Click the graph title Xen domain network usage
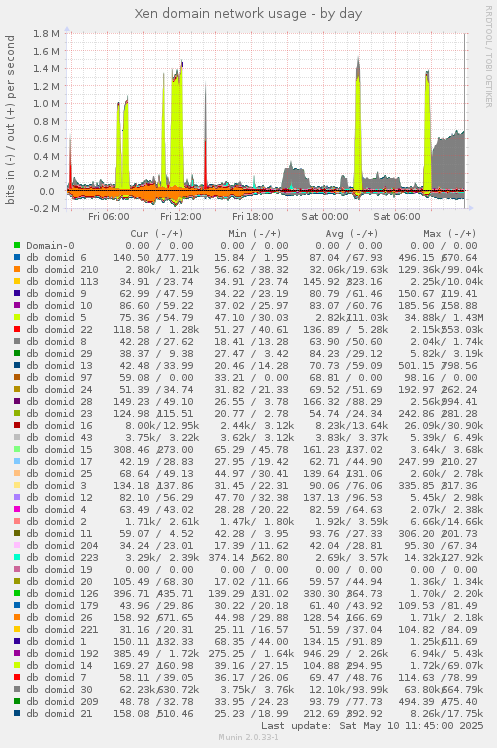 click(248, 13)
